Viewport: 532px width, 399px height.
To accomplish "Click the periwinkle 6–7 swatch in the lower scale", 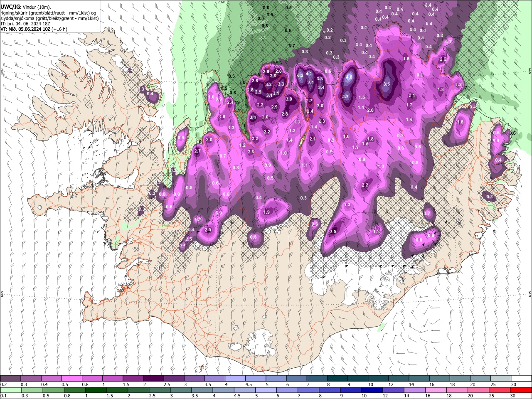I will pyautogui.click(x=287, y=390).
